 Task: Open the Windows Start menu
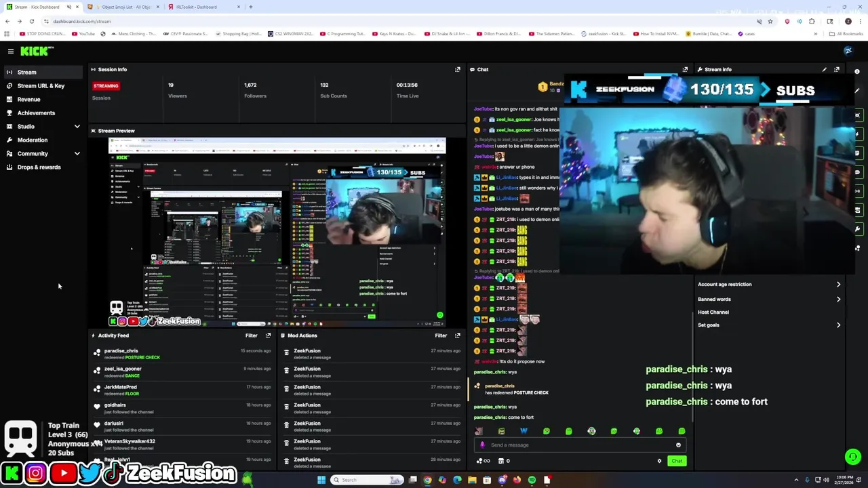point(321,480)
